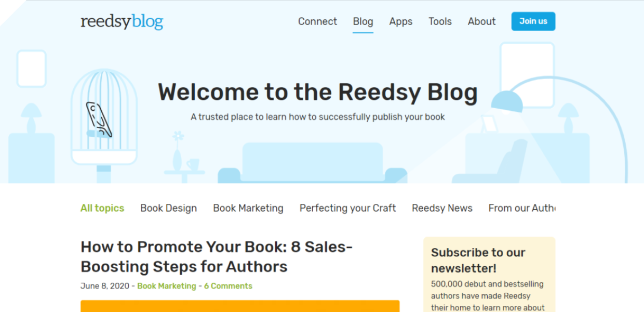Open the Connect menu
The width and height of the screenshot is (644, 312).
pyautogui.click(x=317, y=21)
